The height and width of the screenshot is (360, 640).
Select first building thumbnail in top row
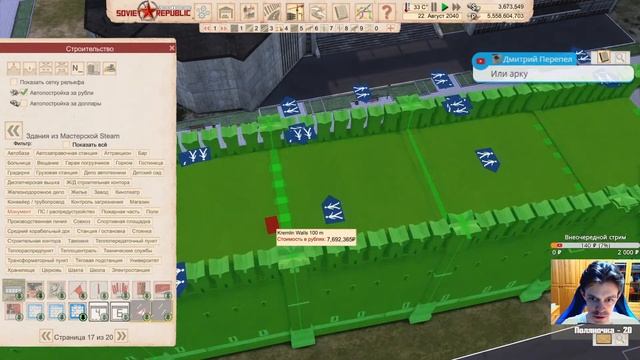13,289
